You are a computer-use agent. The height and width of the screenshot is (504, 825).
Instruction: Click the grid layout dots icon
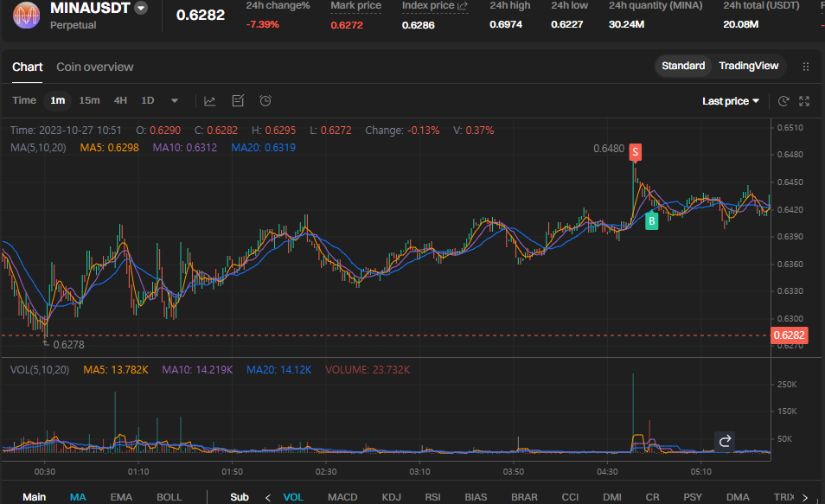pos(806,67)
